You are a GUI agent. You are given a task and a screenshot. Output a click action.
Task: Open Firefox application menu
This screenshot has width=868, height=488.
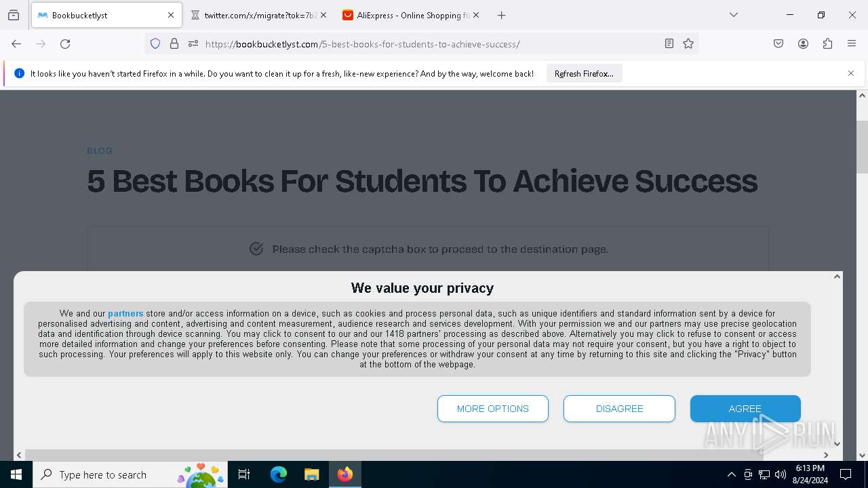tap(852, 44)
